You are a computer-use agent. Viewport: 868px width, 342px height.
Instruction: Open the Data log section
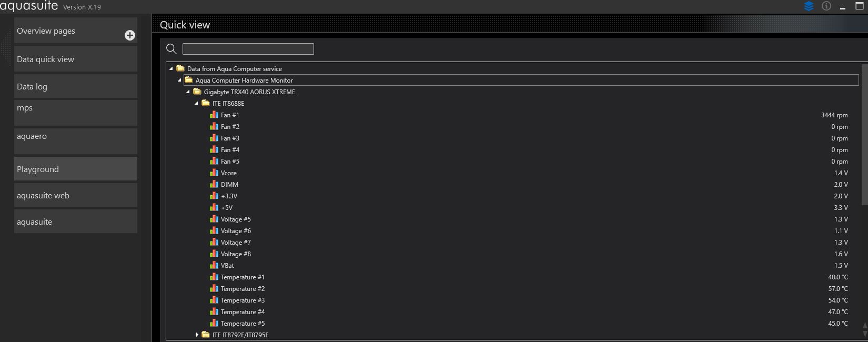[x=76, y=86]
